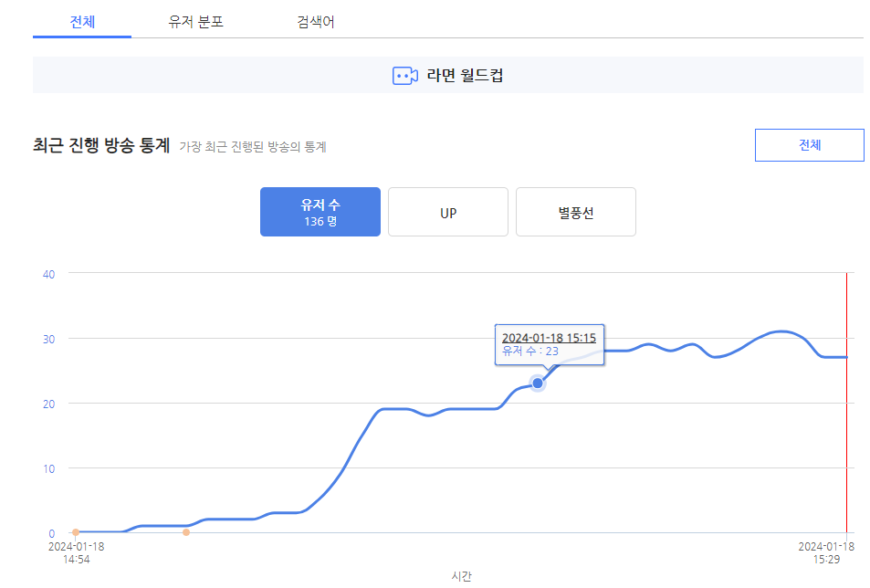The width and height of the screenshot is (870, 588).
Task: Click the 2024-01-18 15:29 axis label
Action: (826, 552)
